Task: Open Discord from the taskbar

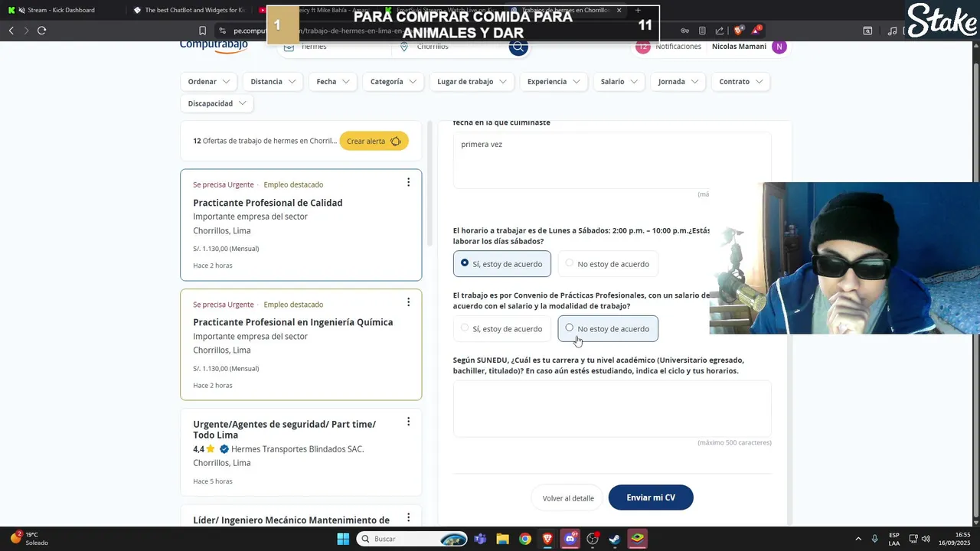Action: (570, 539)
